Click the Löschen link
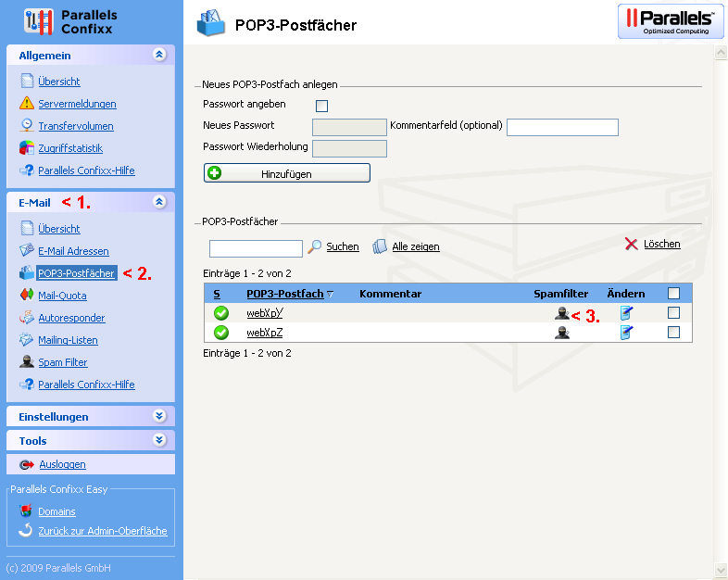This screenshot has width=728, height=580. pyautogui.click(x=662, y=244)
